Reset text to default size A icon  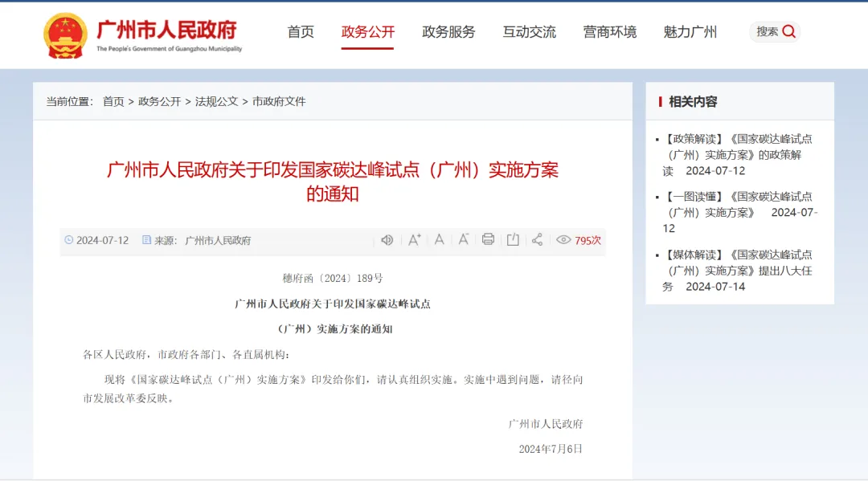click(439, 239)
